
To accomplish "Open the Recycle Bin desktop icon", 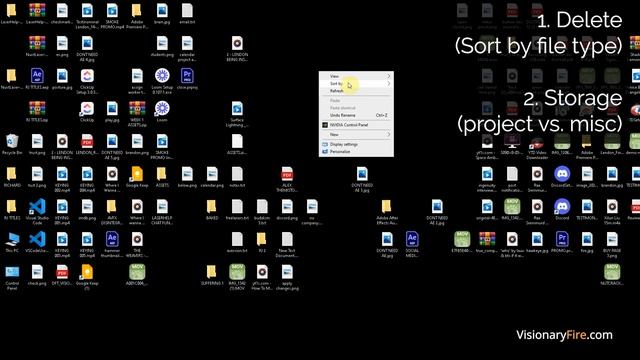I will point(12,145).
